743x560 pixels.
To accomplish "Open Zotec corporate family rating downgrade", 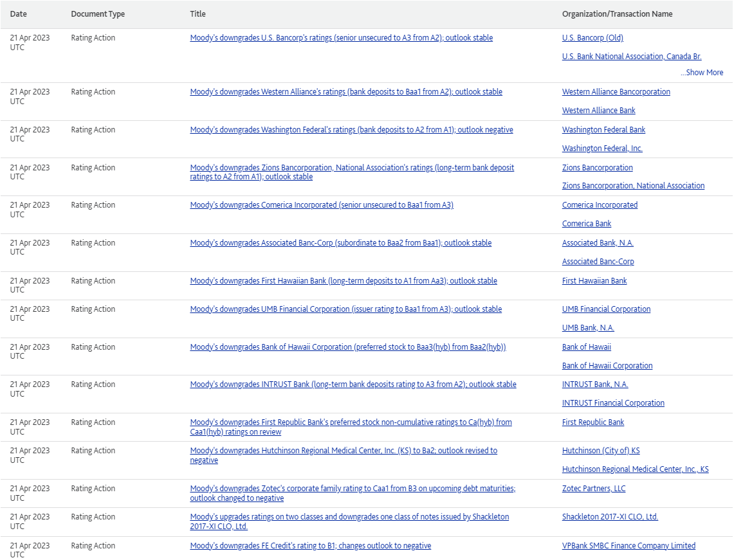I will 353,493.
